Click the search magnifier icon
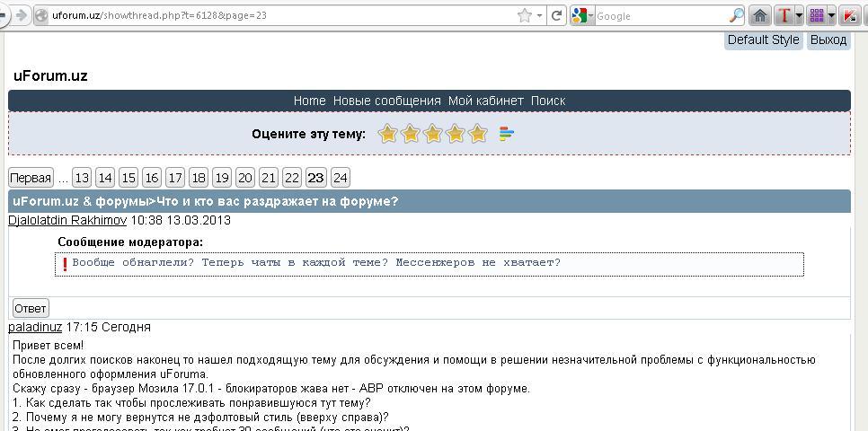The height and width of the screenshot is (431, 868). click(x=736, y=15)
